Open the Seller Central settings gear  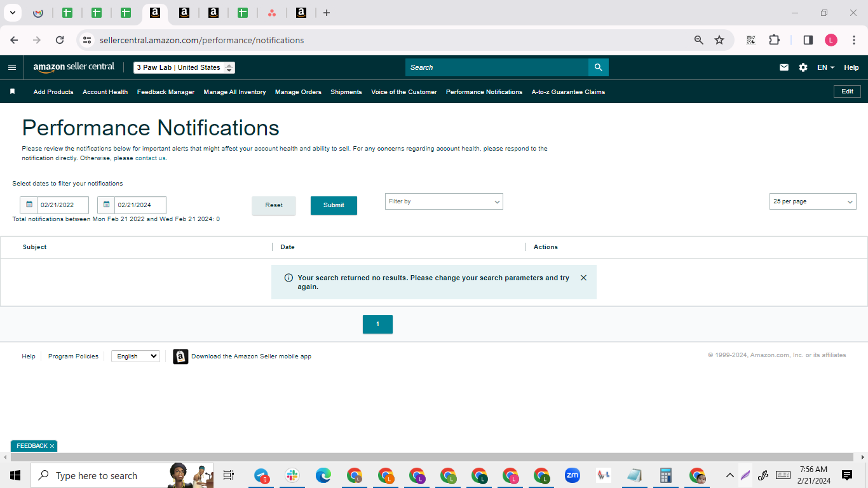click(803, 67)
